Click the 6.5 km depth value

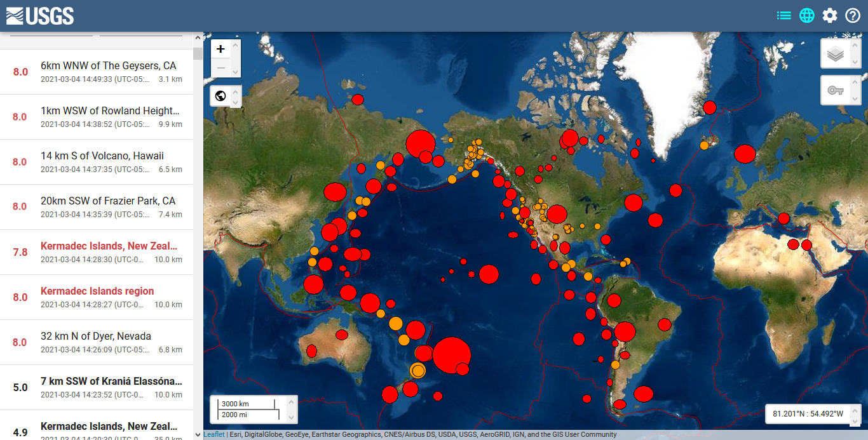click(x=170, y=170)
